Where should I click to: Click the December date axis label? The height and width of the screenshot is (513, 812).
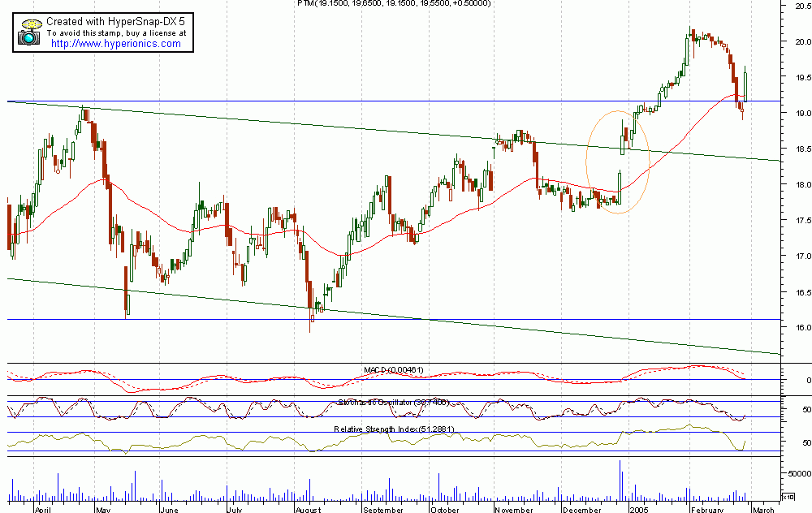582,510
